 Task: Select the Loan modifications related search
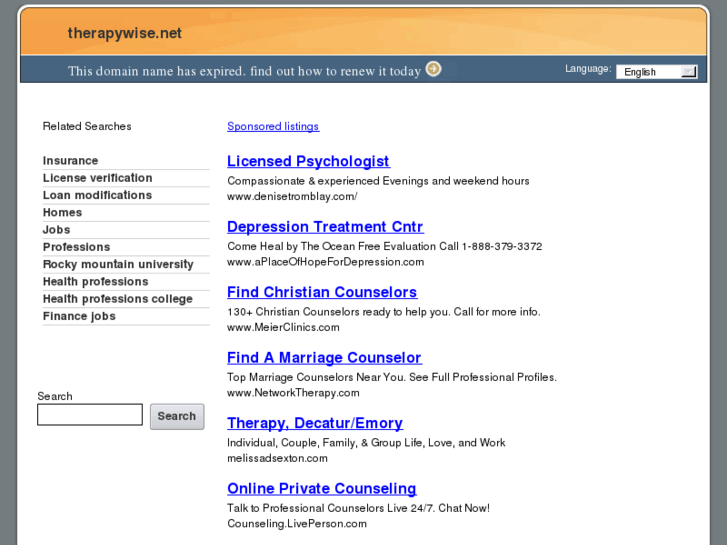(x=97, y=195)
